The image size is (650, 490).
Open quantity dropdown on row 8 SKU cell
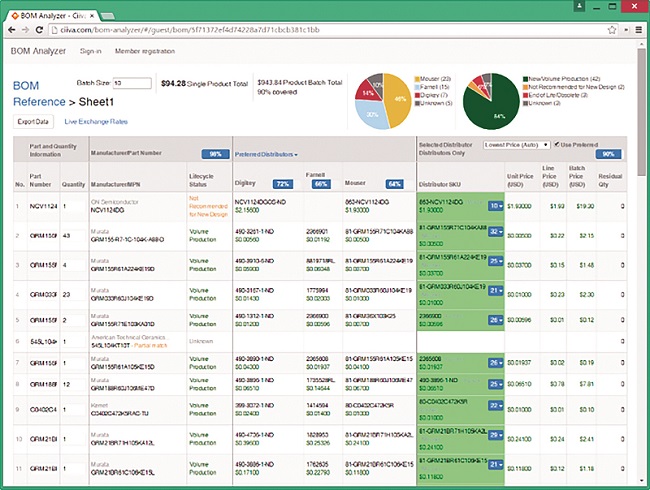496,384
